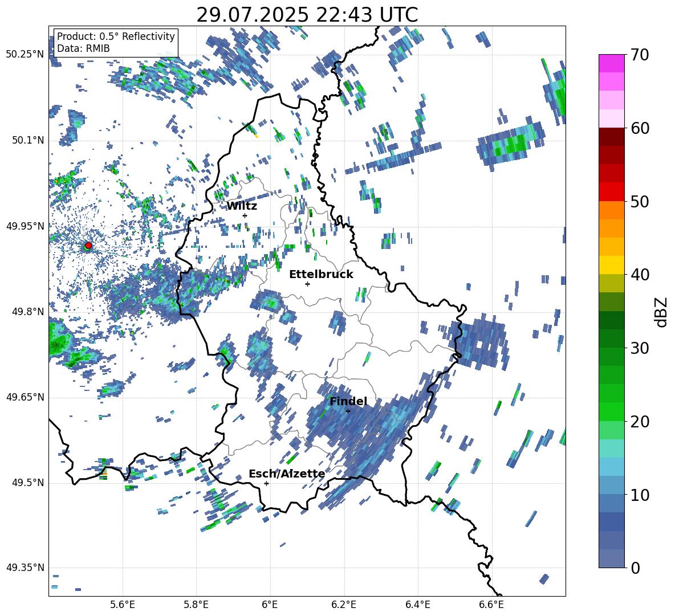The height and width of the screenshot is (616, 675).
Task: Click the orange colorbar segment just below 50
Action: tap(611, 210)
